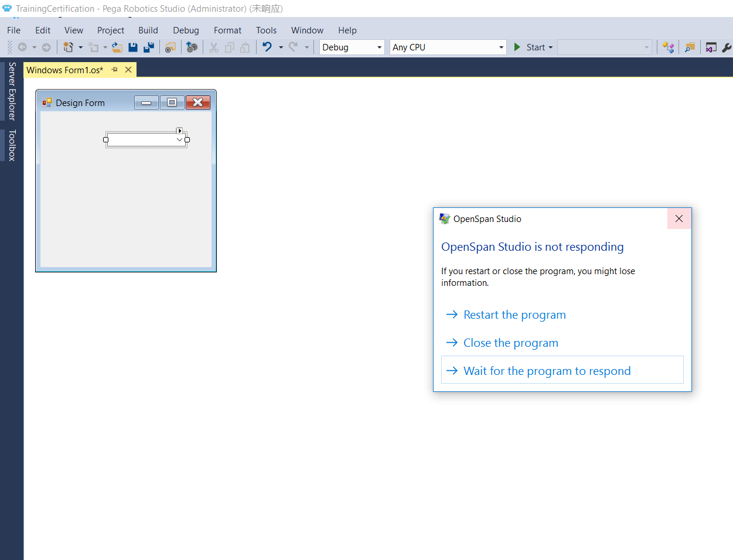Open the File menu
This screenshot has height=560, width=733.
pyautogui.click(x=13, y=30)
